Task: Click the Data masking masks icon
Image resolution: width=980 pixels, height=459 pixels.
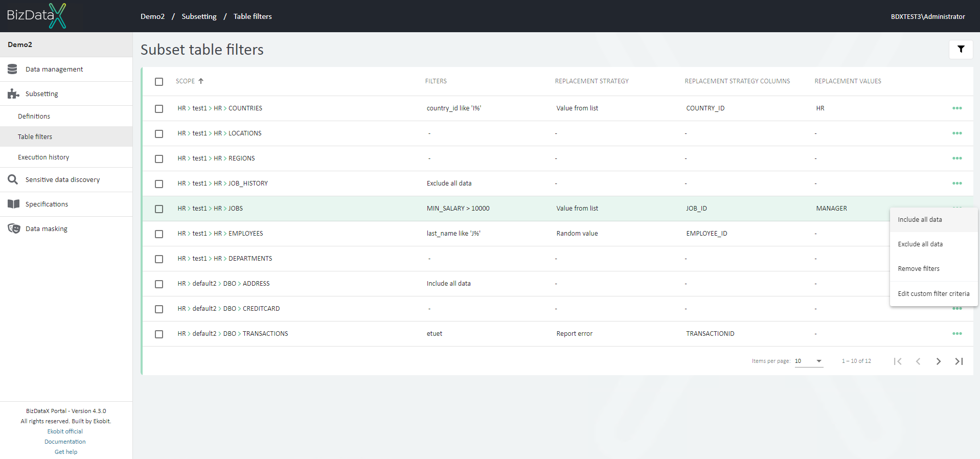Action: tap(14, 228)
